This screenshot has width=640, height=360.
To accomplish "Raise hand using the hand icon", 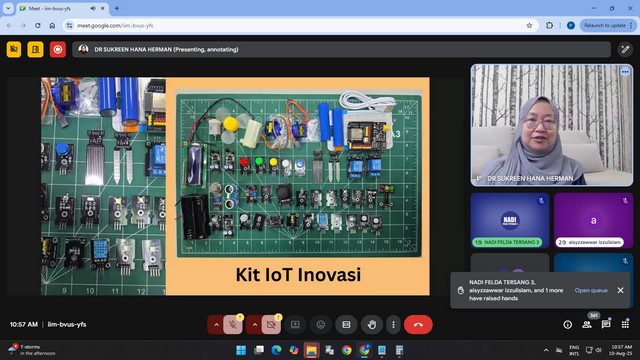I will coord(371,325).
